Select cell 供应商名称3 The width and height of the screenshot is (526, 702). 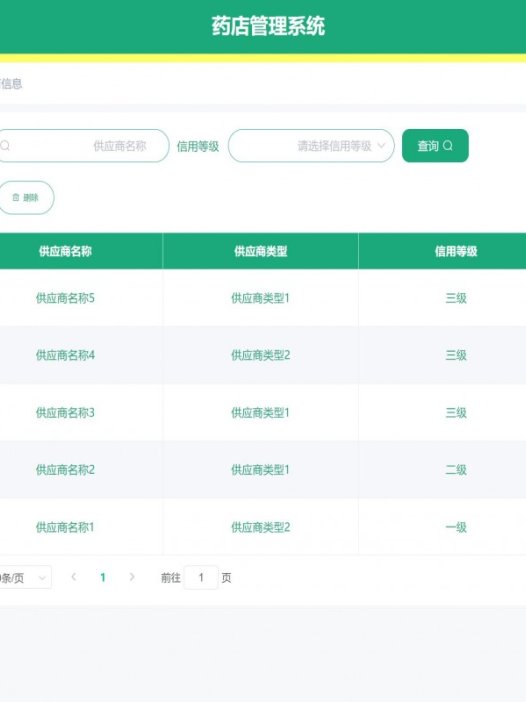click(x=65, y=413)
